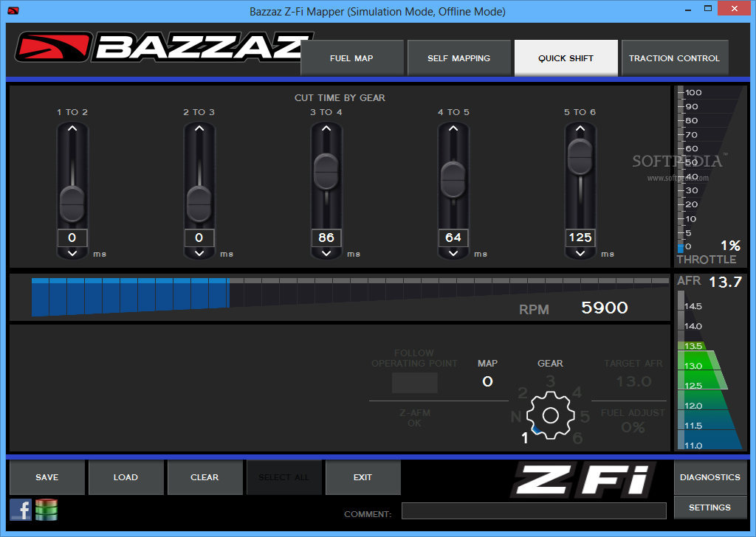Click the AFR gauge scale
The image size is (756, 537).
(x=709, y=370)
